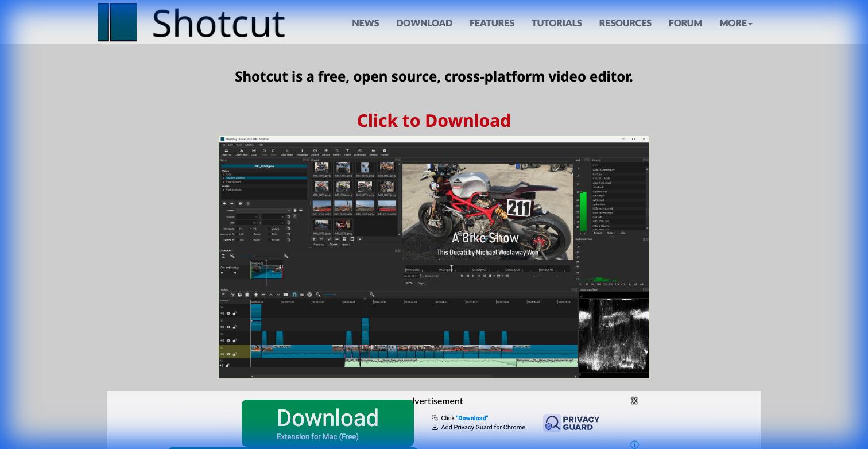Click the Export icon in Shotcut's toolbar
Screen dimensions: 868x449
pos(385,152)
